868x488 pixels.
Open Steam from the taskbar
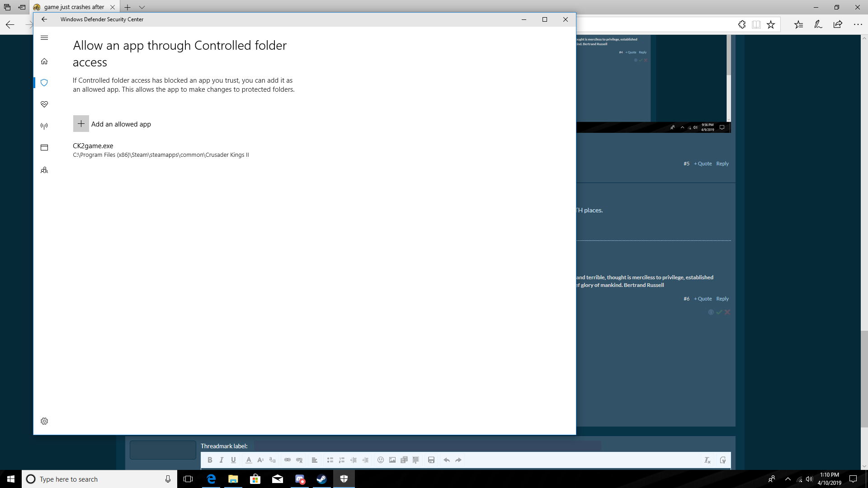322,479
